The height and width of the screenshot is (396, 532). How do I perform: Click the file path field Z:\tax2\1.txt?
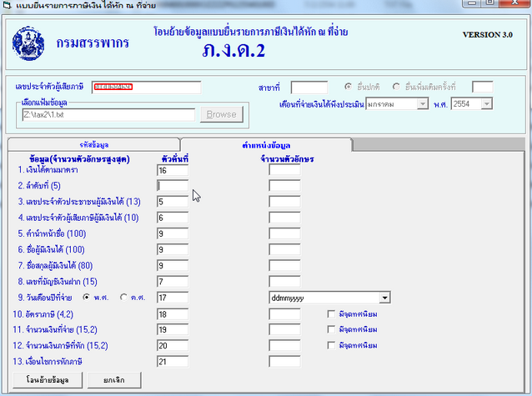coord(108,115)
